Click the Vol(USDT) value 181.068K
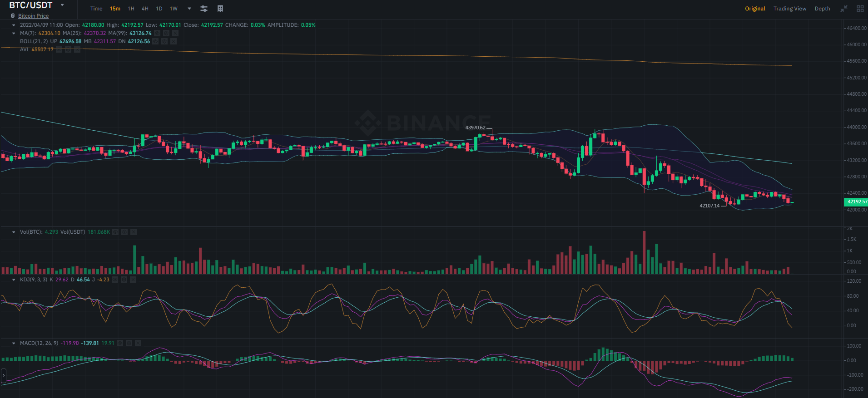 99,232
